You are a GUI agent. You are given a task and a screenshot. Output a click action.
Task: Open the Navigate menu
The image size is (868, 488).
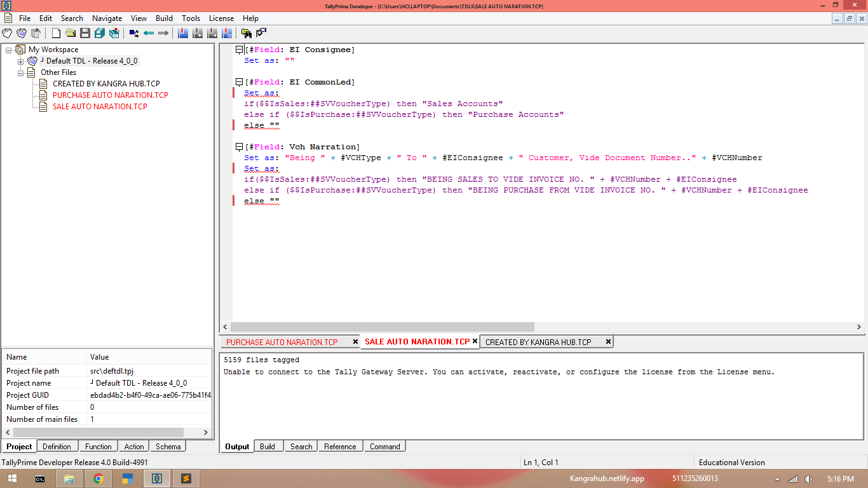(x=107, y=18)
